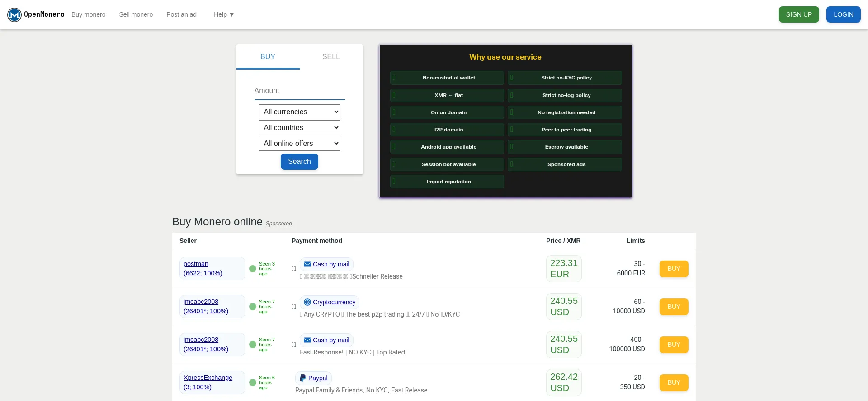Click the Escrow available feature box
The height and width of the screenshot is (401, 868).
pos(565,147)
